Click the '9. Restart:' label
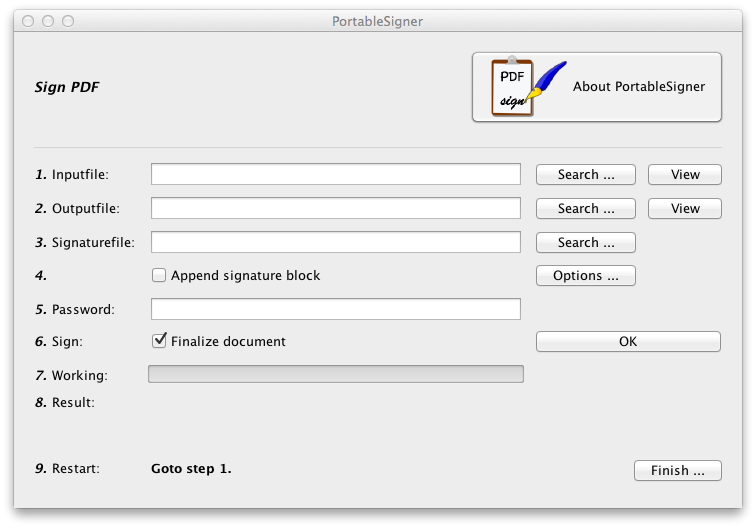The image size is (756, 528). coord(67,468)
